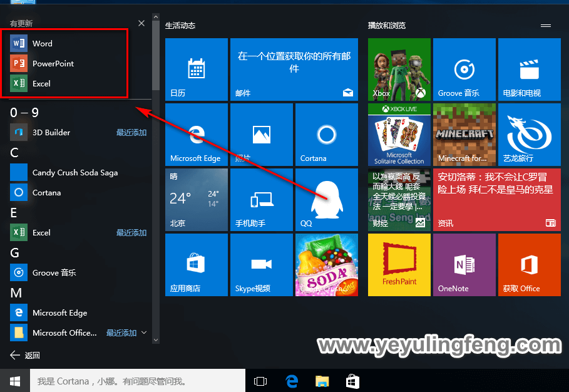Open the 邮件 mail tile
This screenshot has height=392, width=569.
tap(294, 70)
